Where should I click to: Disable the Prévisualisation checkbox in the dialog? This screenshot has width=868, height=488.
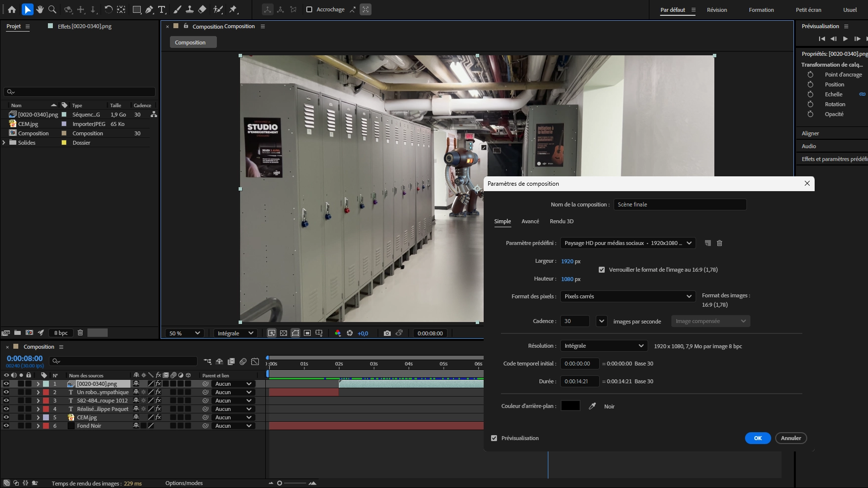pyautogui.click(x=495, y=438)
